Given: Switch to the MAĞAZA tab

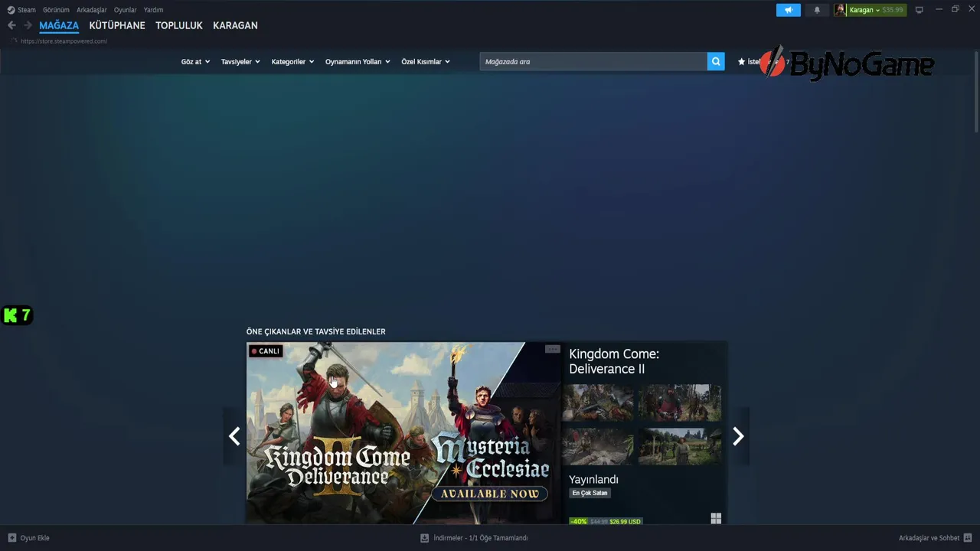Looking at the screenshot, I should [59, 25].
